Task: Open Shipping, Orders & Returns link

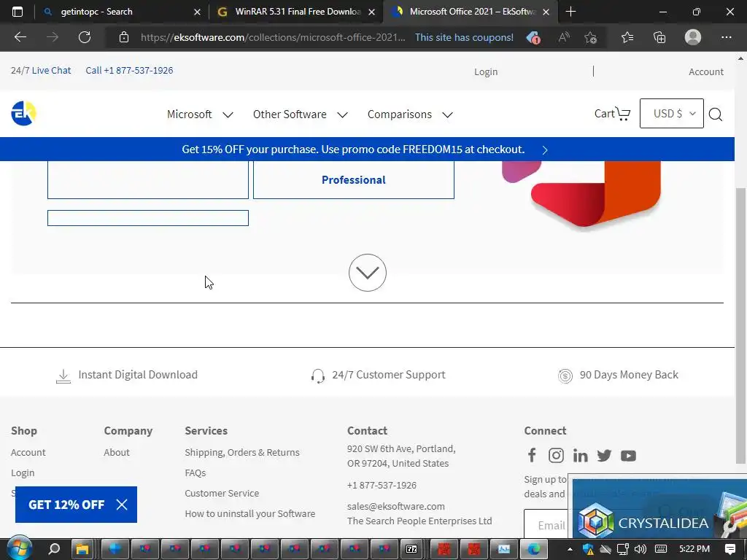Action: (x=242, y=452)
